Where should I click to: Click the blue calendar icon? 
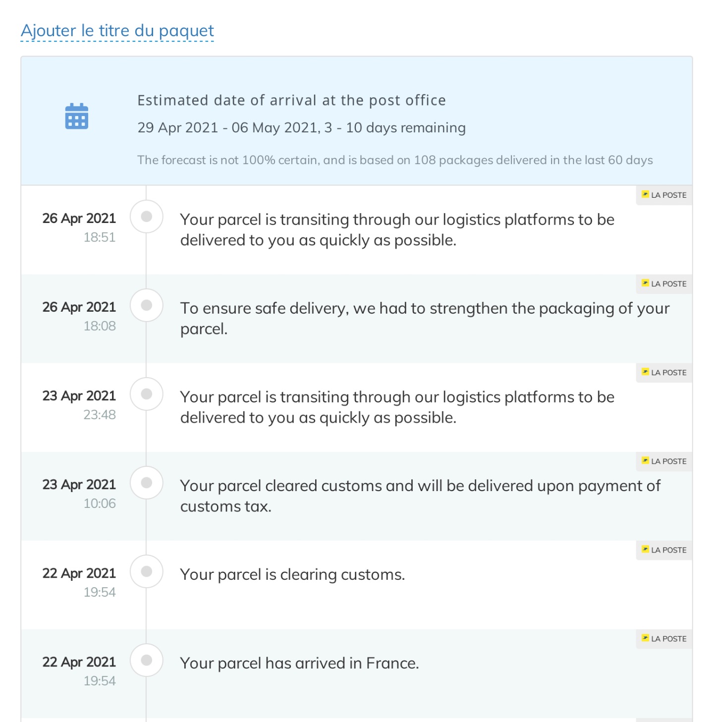pyautogui.click(x=77, y=116)
